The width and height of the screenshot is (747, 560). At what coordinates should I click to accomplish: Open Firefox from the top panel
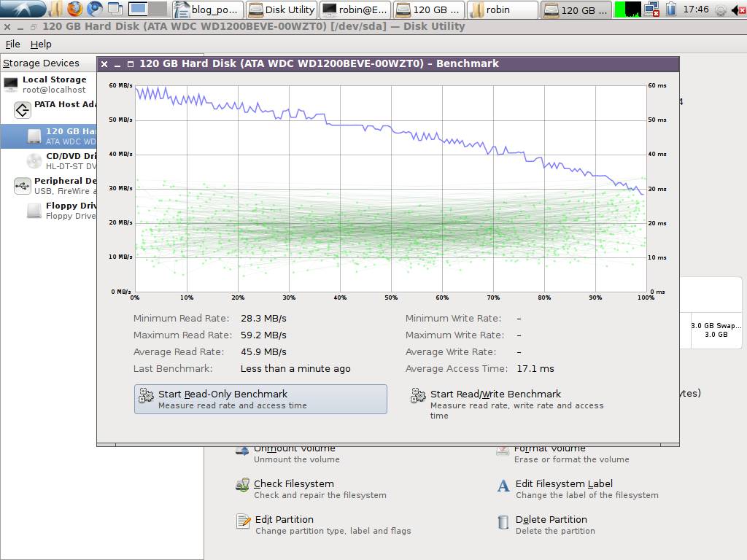pyautogui.click(x=74, y=9)
